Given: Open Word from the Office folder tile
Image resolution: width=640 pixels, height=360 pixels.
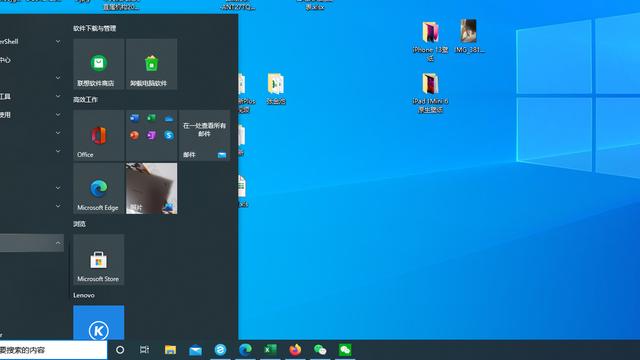Looking at the screenshot, I should (134, 118).
